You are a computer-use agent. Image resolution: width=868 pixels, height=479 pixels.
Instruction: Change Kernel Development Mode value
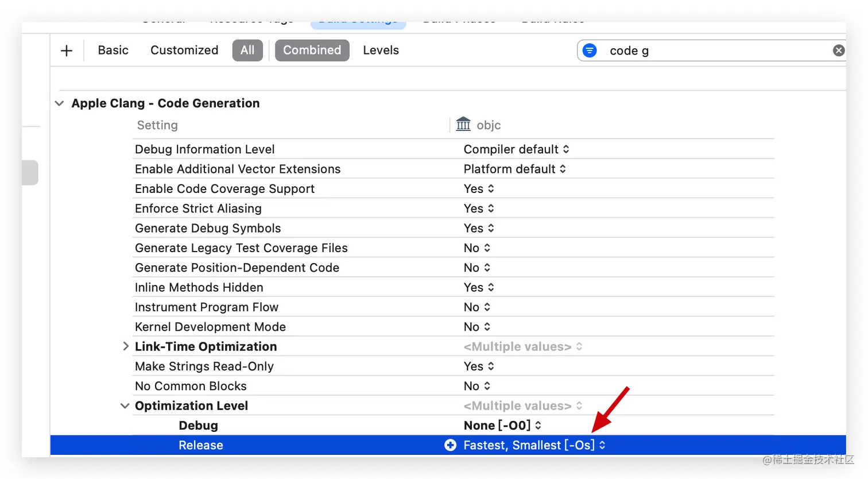pos(477,327)
